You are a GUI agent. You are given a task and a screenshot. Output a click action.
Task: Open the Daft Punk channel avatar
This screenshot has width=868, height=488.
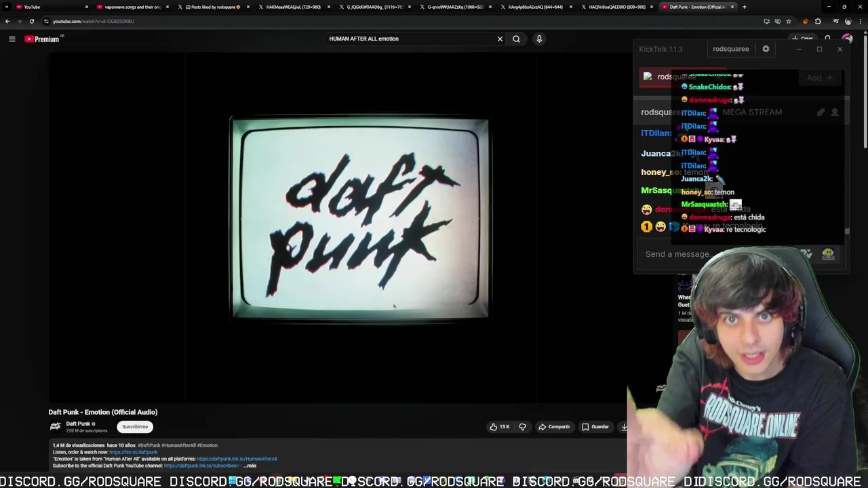point(56,426)
